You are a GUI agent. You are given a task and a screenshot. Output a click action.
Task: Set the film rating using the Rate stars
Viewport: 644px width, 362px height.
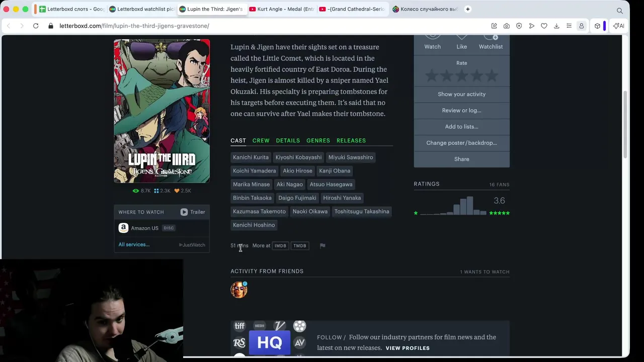(461, 76)
